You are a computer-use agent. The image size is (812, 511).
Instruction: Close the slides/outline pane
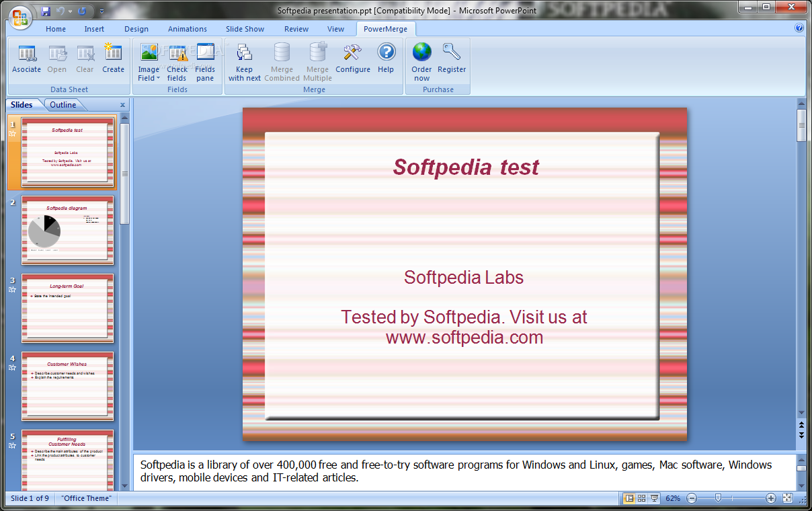[122, 105]
